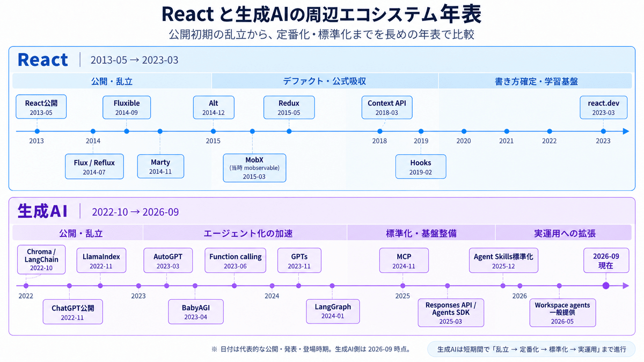Open the MCP 2024-11 card
This screenshot has height=362, width=644.
pyautogui.click(x=403, y=261)
